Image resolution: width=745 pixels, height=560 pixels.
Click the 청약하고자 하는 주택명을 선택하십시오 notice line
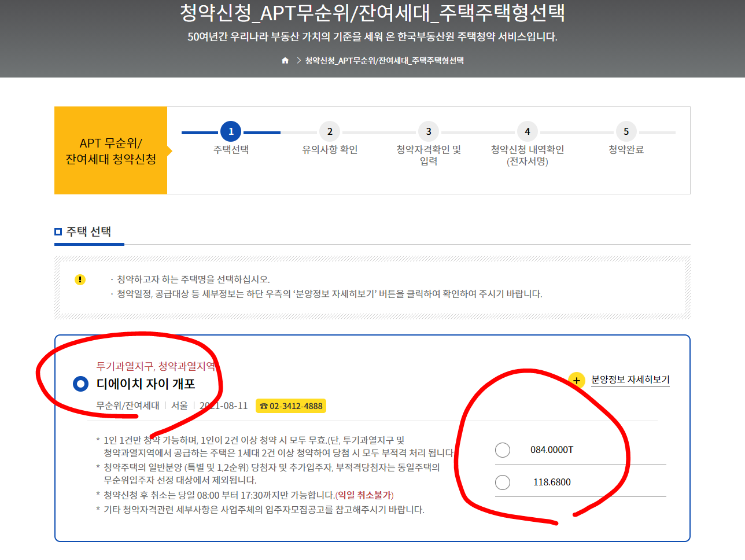tap(193, 279)
